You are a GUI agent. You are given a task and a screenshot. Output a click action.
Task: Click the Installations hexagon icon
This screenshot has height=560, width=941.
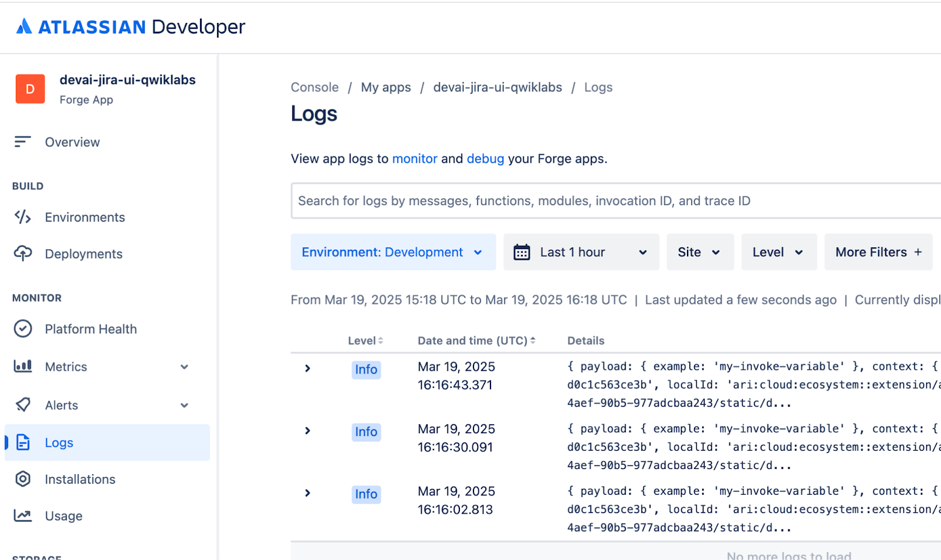click(23, 479)
